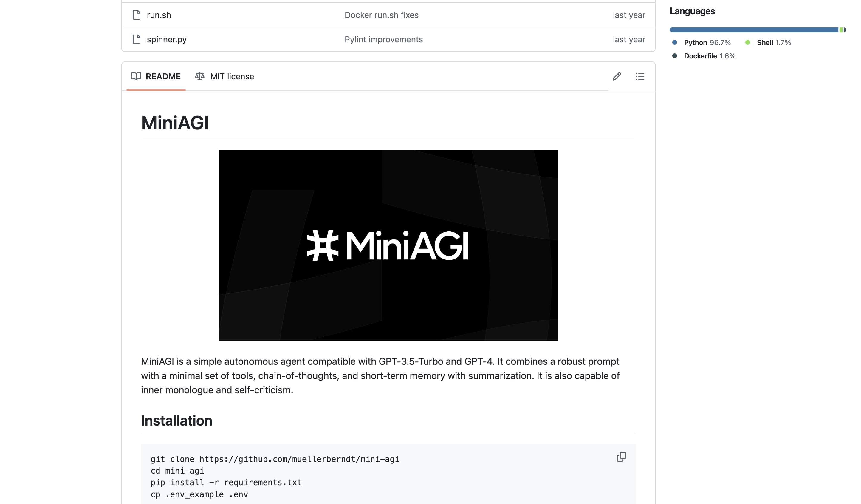Viewport: 861px width, 504px height.
Task: Click the Python language color dot
Action: pyautogui.click(x=674, y=42)
